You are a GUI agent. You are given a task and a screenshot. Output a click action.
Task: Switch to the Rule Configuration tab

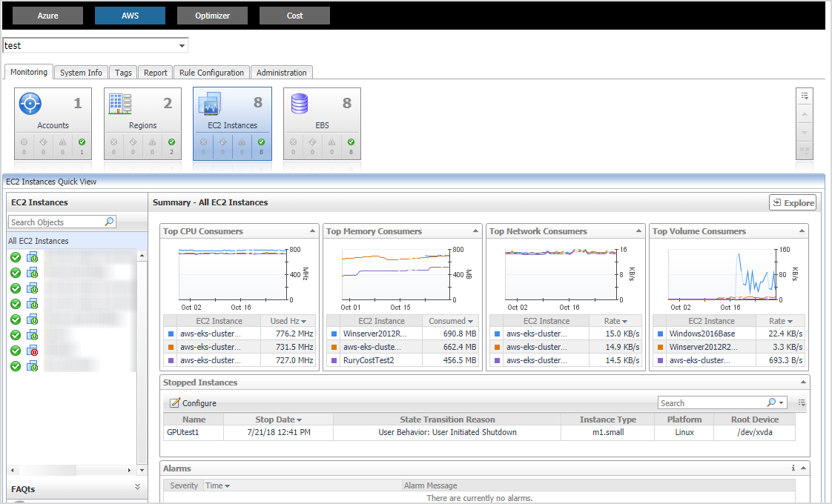point(211,73)
